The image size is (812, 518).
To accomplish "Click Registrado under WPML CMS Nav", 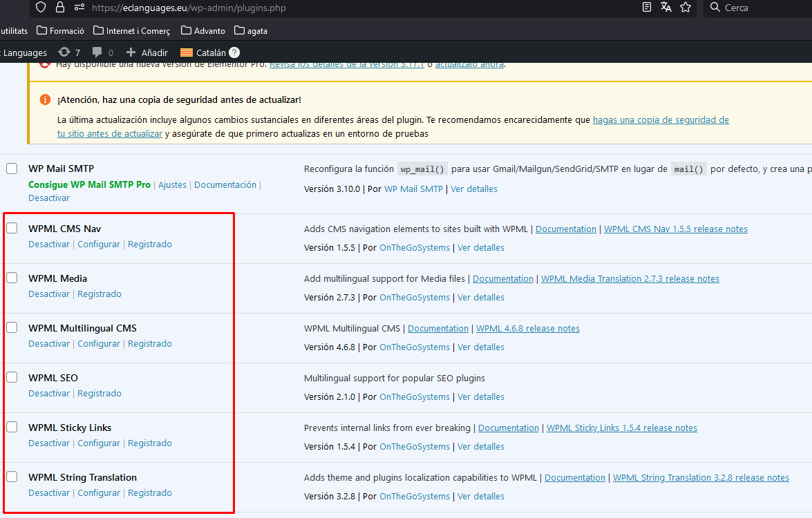I will coord(150,244).
